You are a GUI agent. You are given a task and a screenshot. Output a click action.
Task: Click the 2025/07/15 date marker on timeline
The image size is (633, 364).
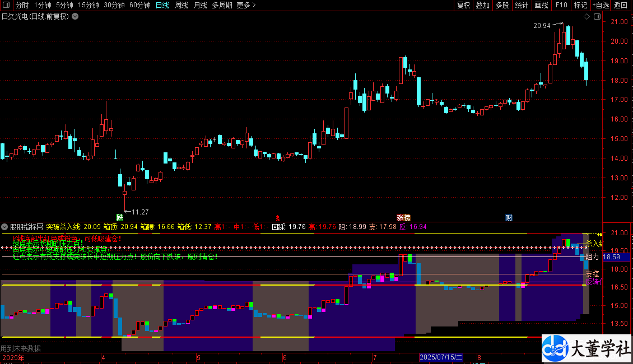441,357
